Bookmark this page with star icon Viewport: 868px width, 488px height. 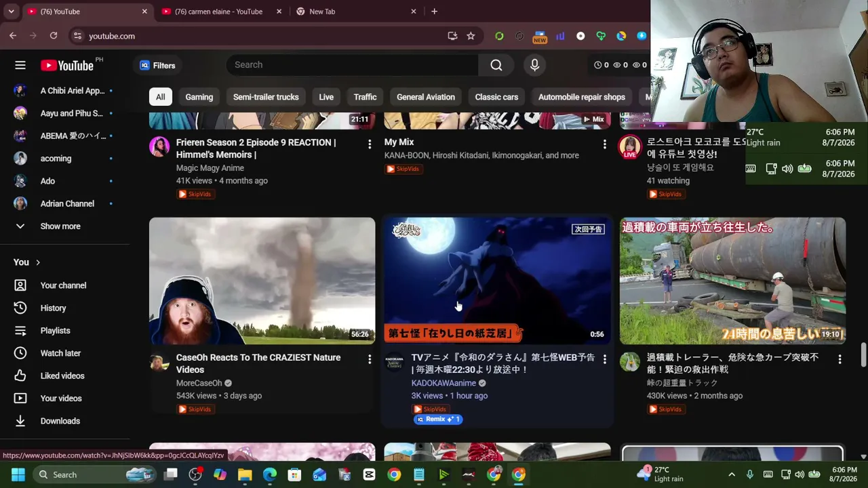pos(471,36)
